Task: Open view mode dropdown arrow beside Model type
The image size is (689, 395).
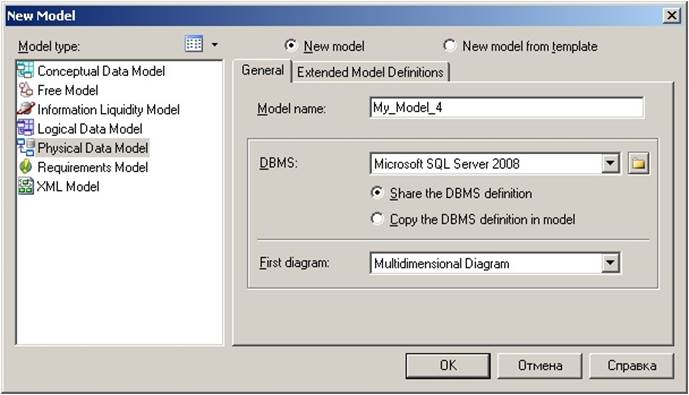Action: (x=214, y=44)
